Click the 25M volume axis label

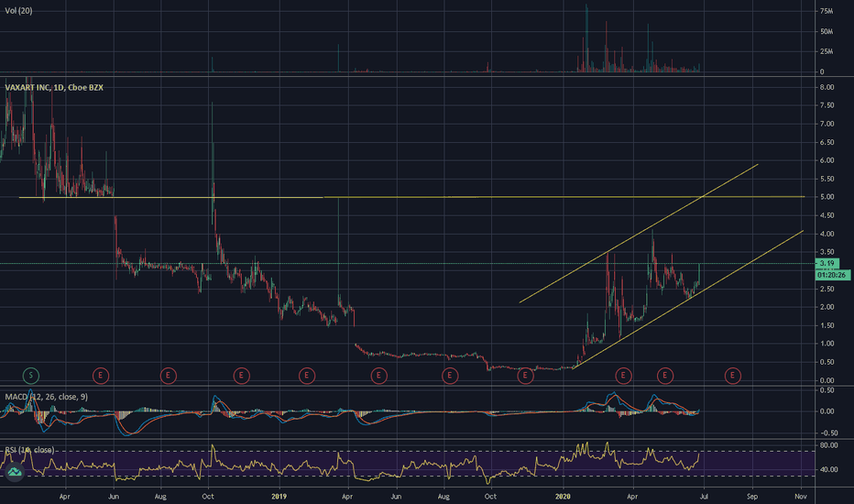point(827,51)
